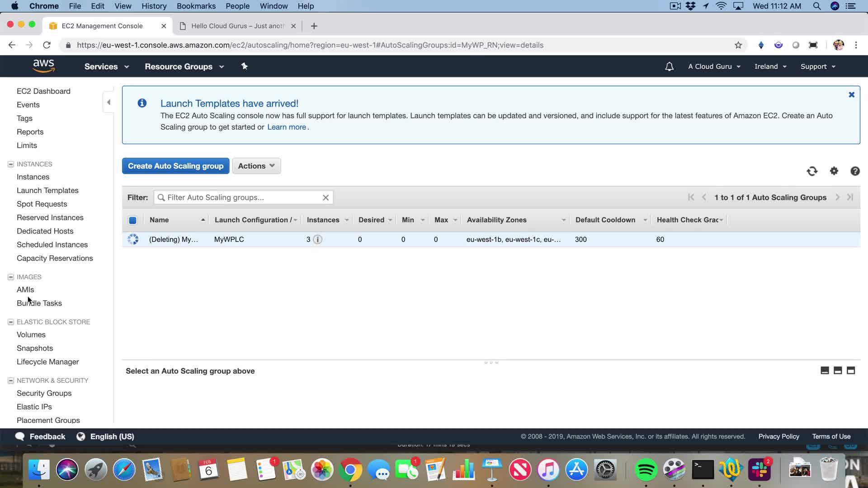Follow the Learn more link
This screenshot has height=488, width=868.
(x=286, y=127)
